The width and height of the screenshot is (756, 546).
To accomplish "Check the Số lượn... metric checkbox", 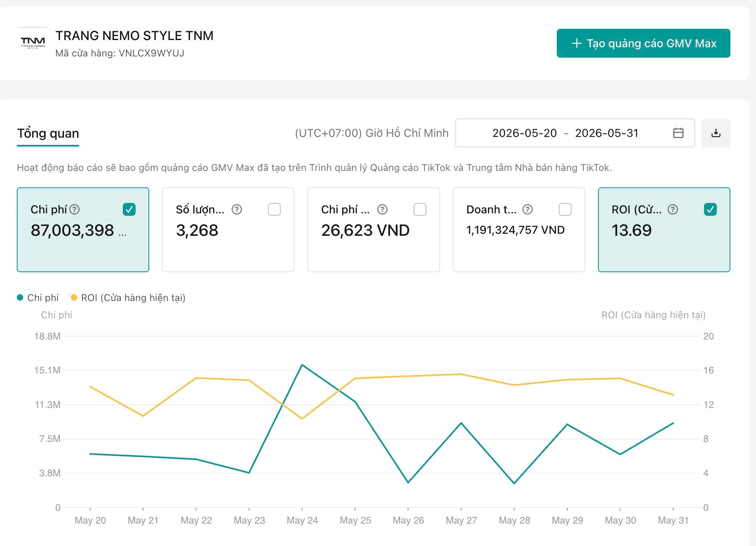I will tap(274, 209).
